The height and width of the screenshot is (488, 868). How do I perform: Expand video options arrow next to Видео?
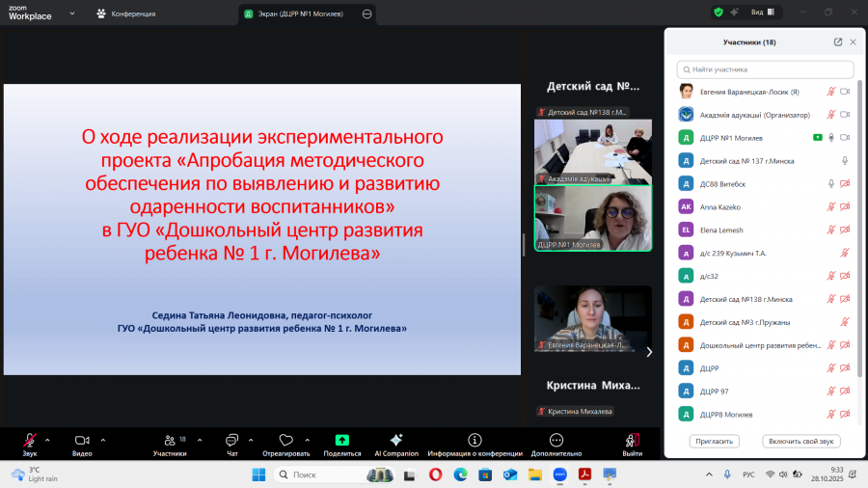(103, 441)
